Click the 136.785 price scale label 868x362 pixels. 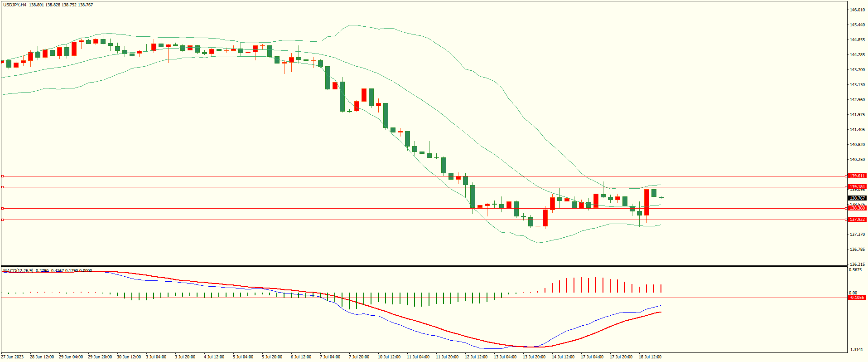(858, 249)
